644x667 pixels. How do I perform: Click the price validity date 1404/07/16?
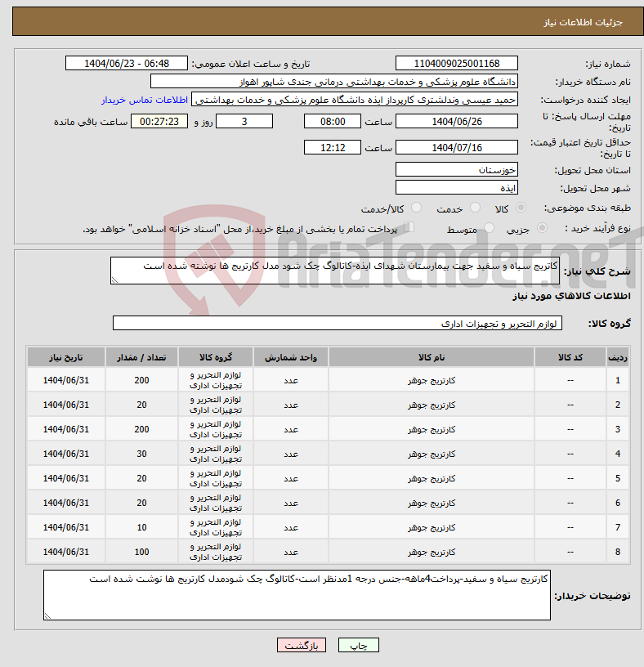point(456,147)
